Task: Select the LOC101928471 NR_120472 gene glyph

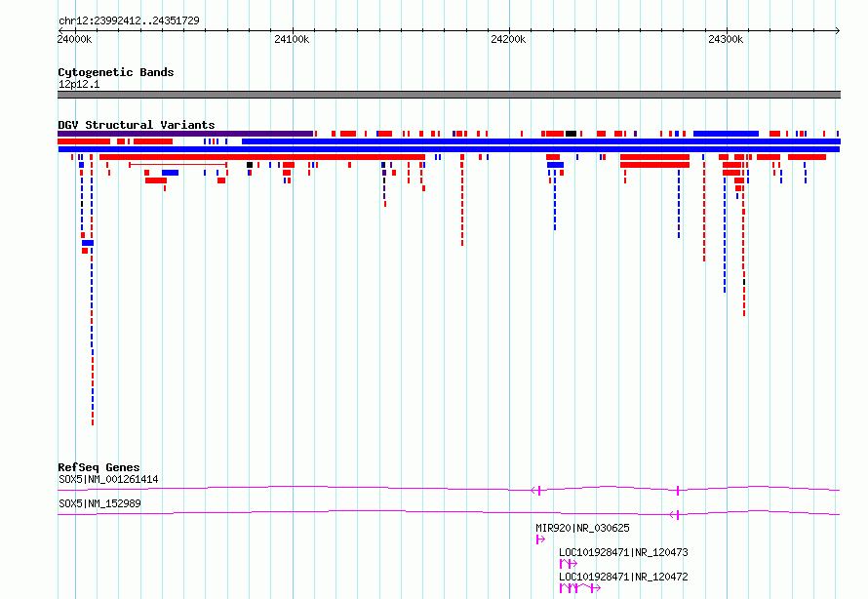Action: 579,588
